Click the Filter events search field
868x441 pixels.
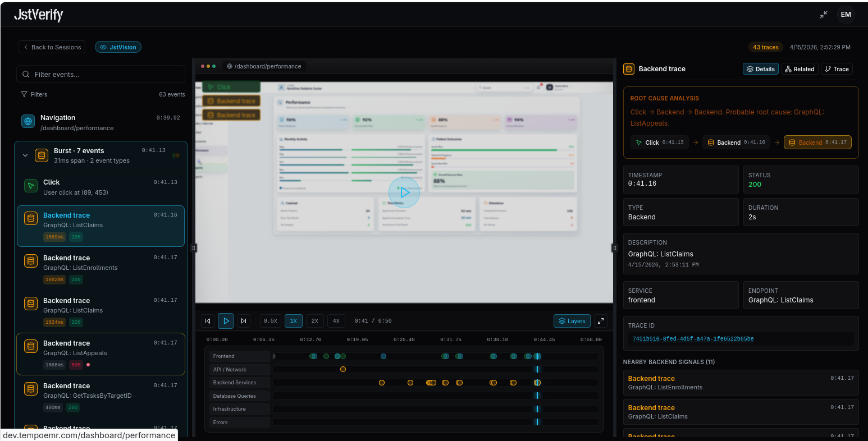(x=101, y=74)
